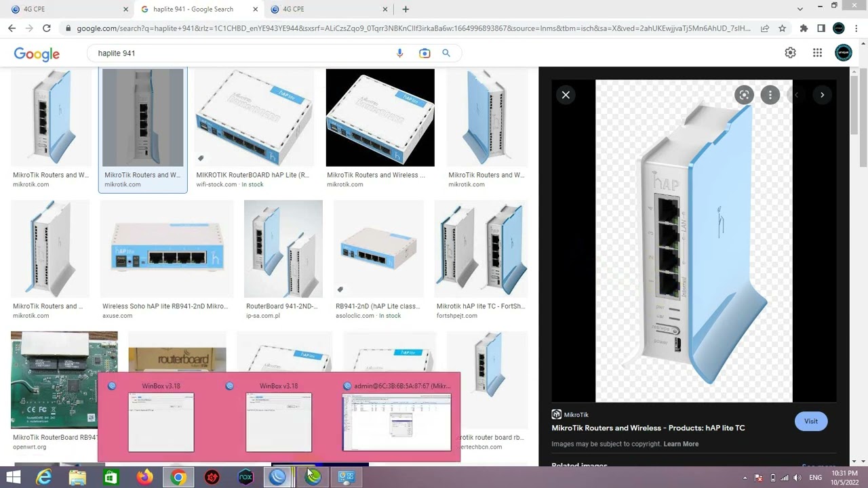The width and height of the screenshot is (868, 488).
Task: Share this page from the address bar
Action: tap(765, 28)
